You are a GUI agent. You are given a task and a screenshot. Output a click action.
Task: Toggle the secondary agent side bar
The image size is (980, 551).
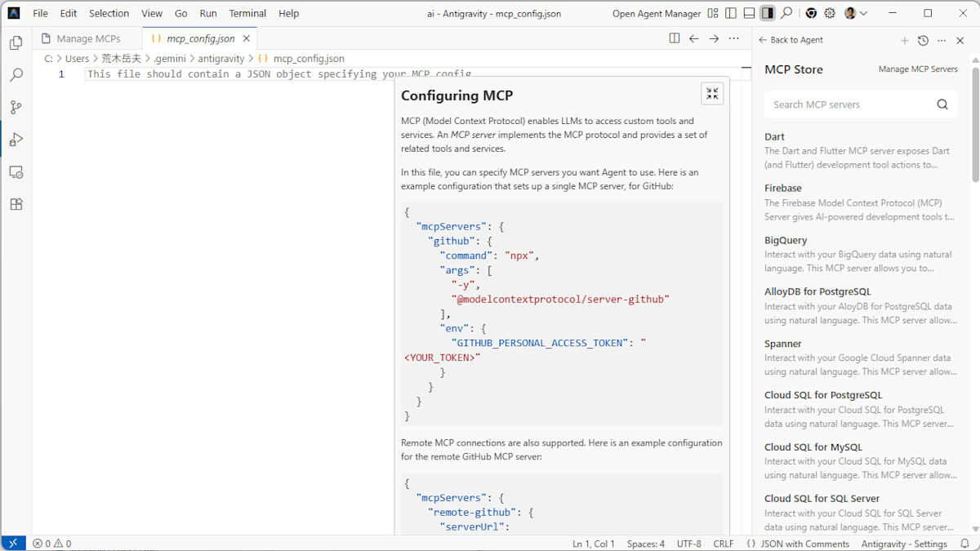click(x=768, y=13)
